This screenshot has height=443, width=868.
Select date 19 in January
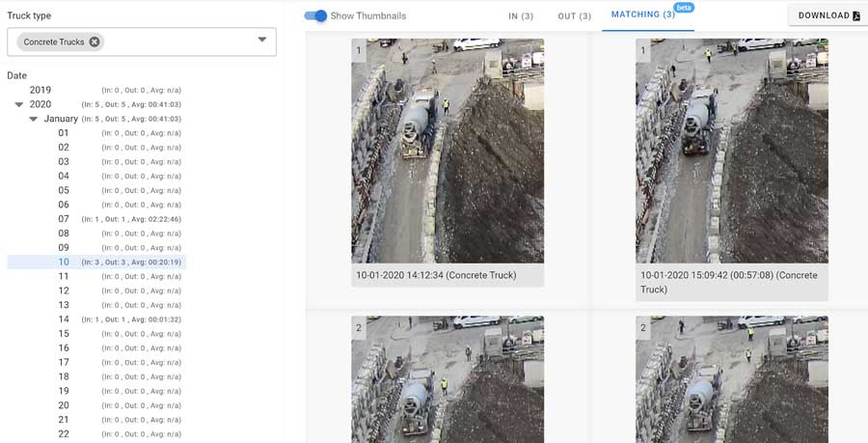(96, 391)
